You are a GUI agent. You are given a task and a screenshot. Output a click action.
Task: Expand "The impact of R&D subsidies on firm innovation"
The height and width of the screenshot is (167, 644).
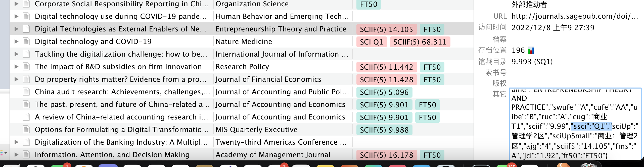16,67
